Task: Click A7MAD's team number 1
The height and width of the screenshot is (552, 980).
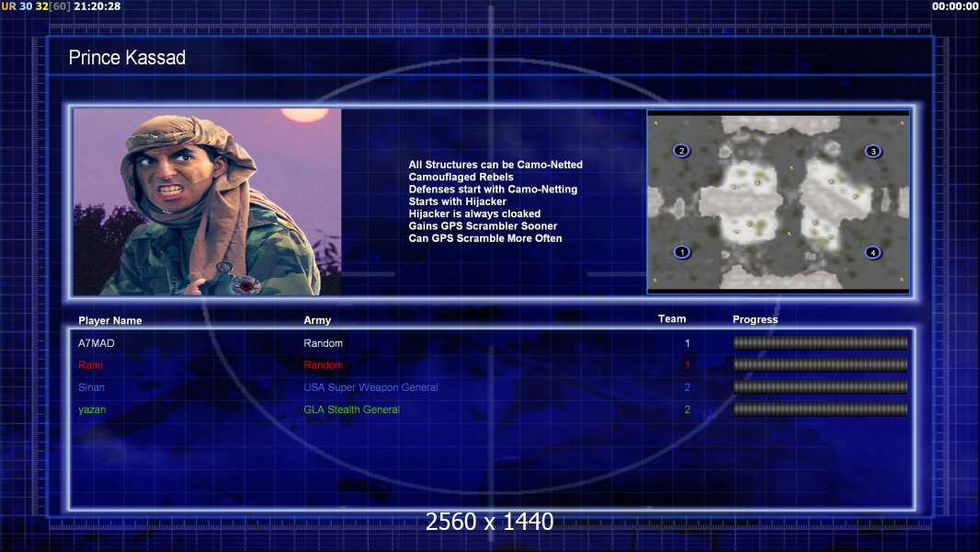Action: coord(687,343)
